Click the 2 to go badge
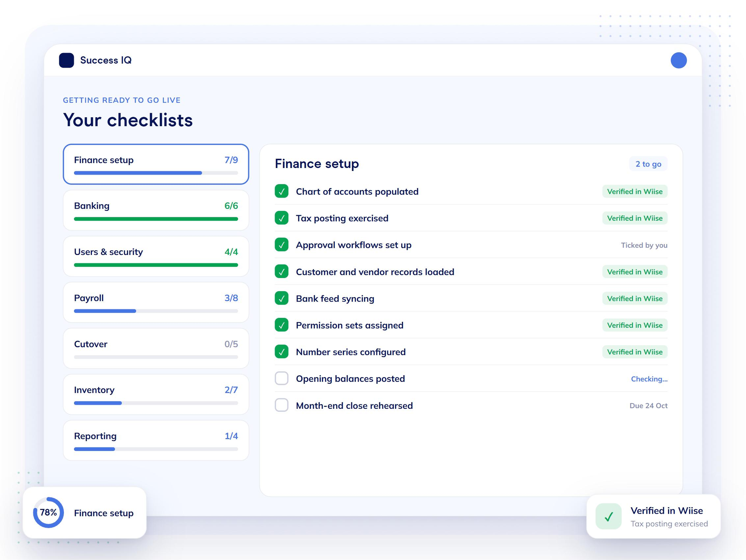Screen dimensions: 746x560 click(x=648, y=164)
